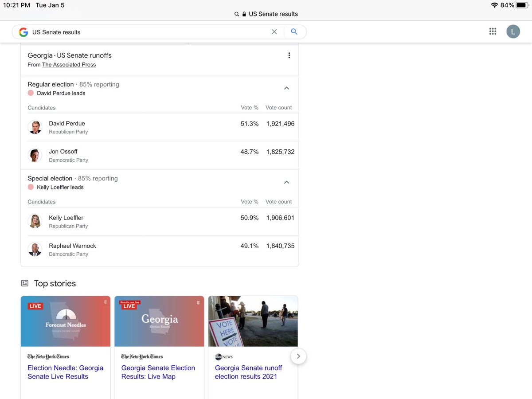Collapse the Special election section
This screenshot has width=532, height=399.
tap(286, 182)
